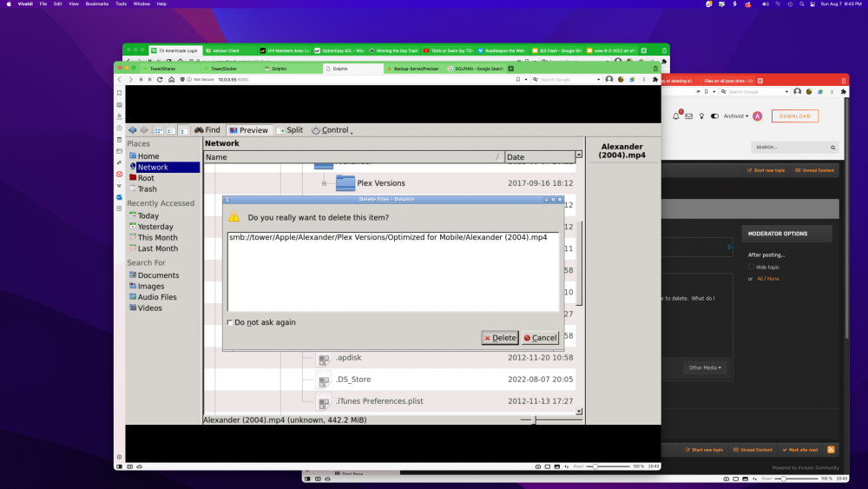Viewport: 868px width, 489px height.
Task: Adjust the Dolphin icon zoom slider
Action: pos(534,420)
